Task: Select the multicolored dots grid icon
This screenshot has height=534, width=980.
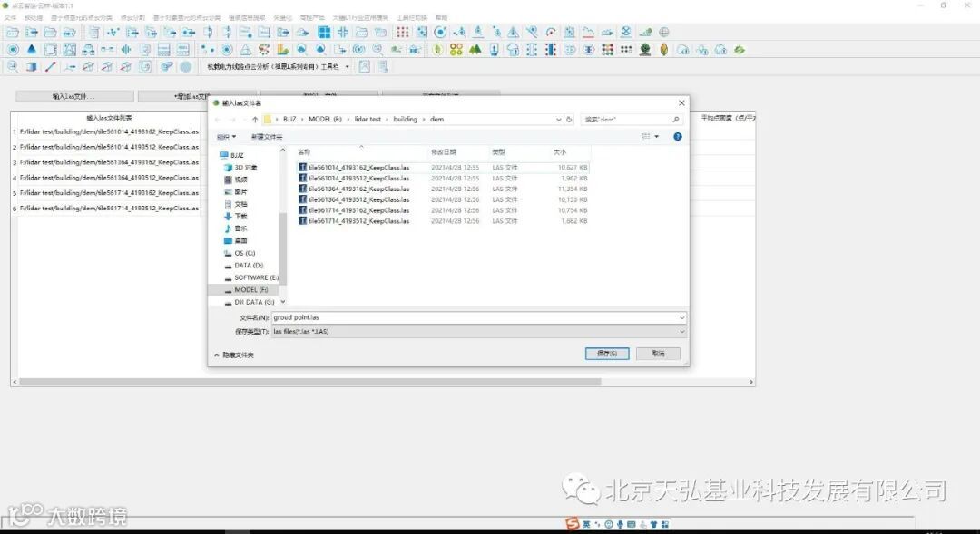Action: point(607,49)
